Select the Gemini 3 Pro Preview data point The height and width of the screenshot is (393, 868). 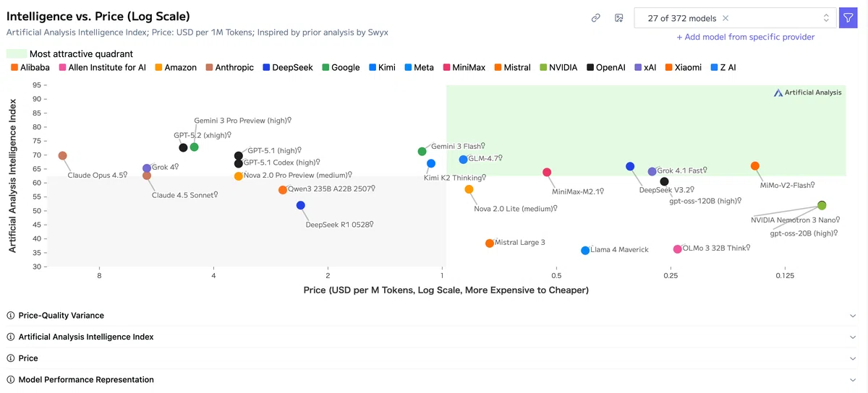point(194,147)
